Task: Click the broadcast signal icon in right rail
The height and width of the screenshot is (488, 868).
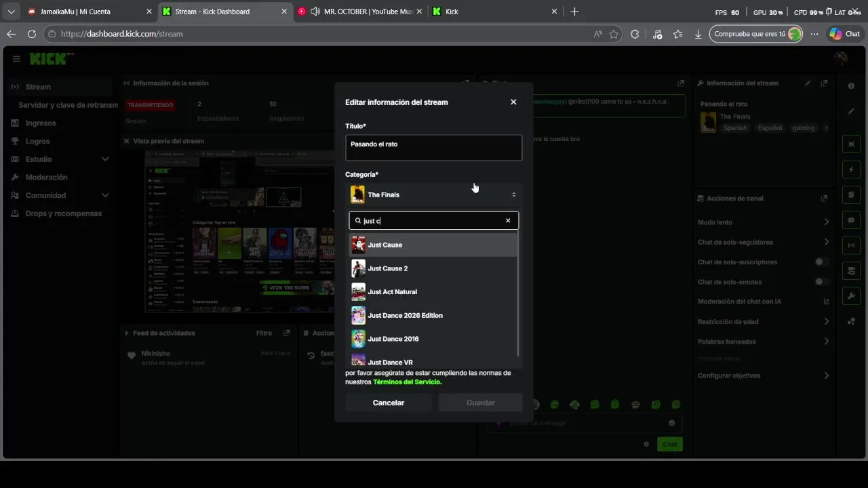Action: coord(851,245)
